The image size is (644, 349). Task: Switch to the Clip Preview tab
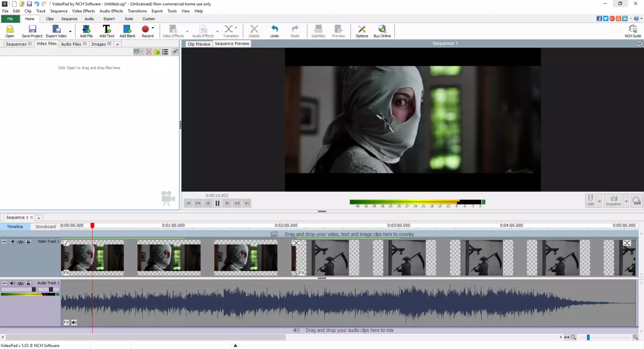tap(199, 44)
